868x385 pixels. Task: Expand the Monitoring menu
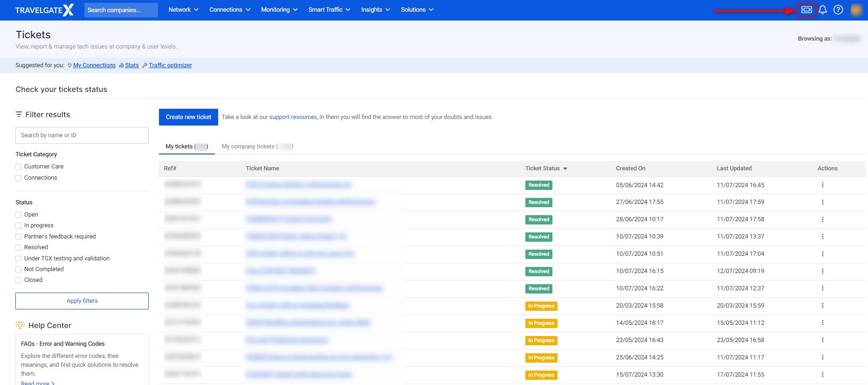coord(279,10)
